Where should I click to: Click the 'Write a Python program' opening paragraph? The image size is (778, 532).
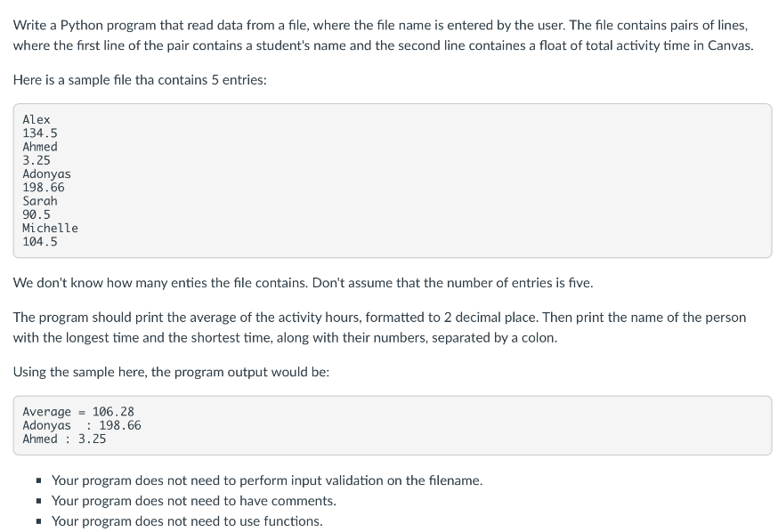point(383,36)
